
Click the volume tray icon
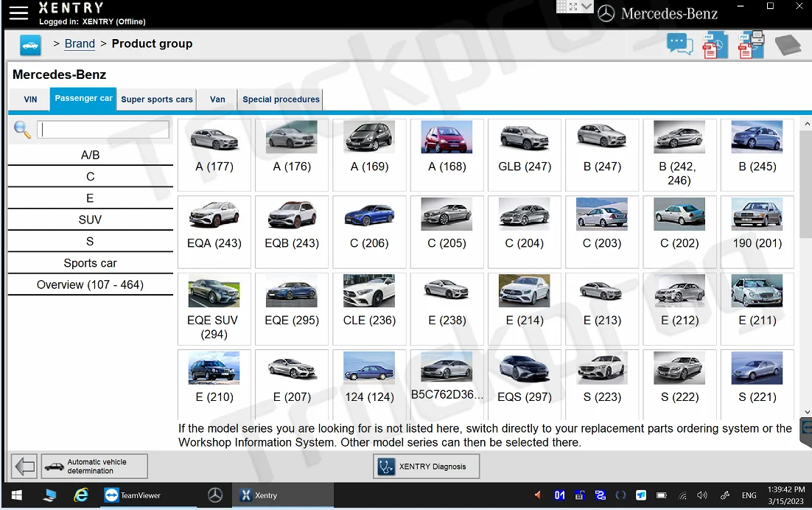click(701, 495)
